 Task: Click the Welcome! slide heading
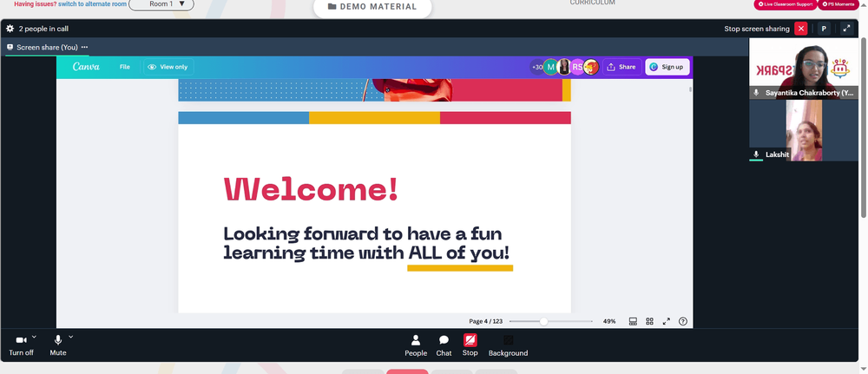(x=311, y=188)
